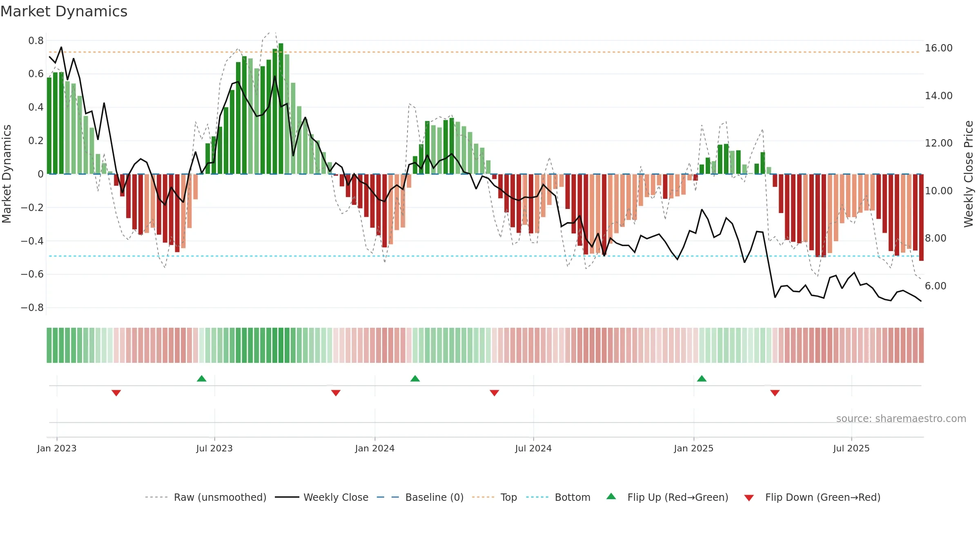Click the 6.00 price axis label
Image resolution: width=980 pixels, height=551 pixels.
coord(935,286)
